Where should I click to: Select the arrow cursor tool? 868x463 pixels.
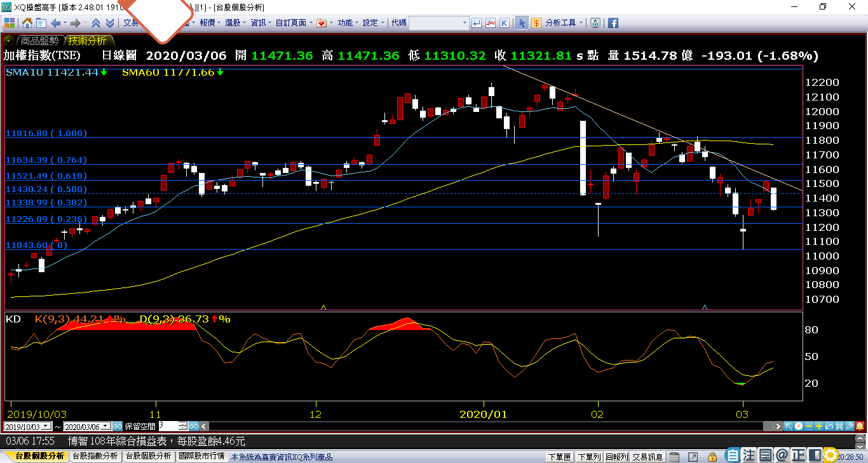click(522, 23)
